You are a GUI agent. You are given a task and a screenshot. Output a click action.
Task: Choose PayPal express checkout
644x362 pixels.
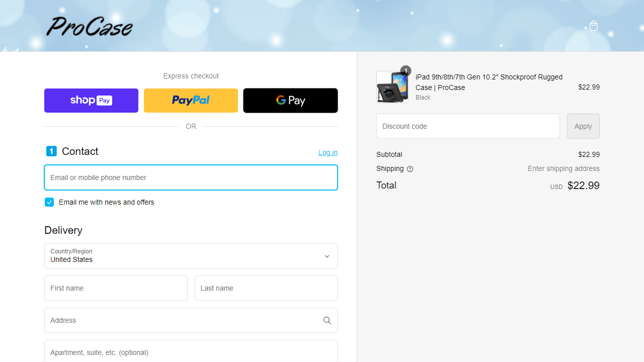[191, 101]
